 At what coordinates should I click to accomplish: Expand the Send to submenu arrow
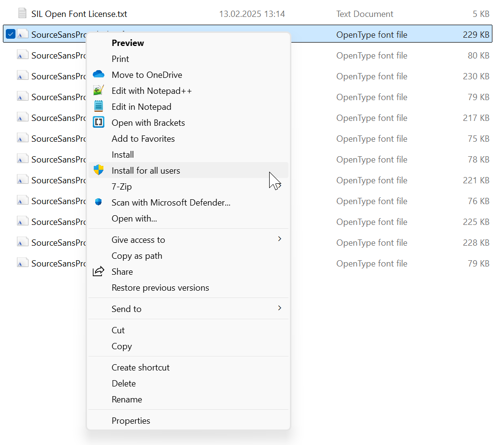pos(280,308)
